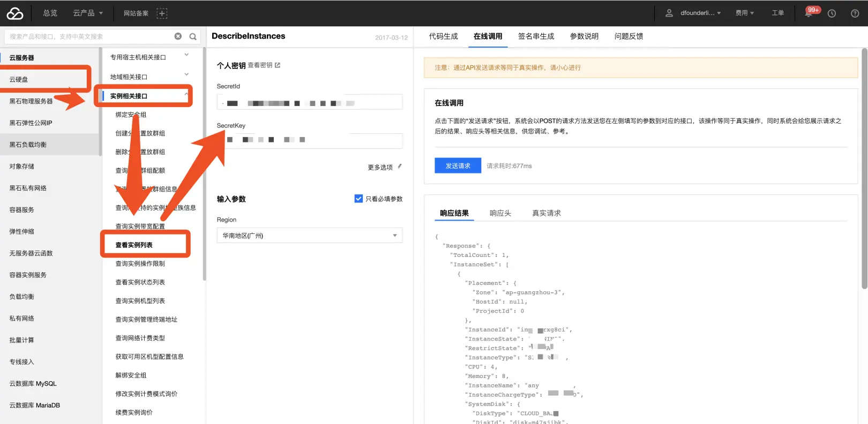The width and height of the screenshot is (868, 424).
Task: Open the 查看实例状态列表 API
Action: pyautogui.click(x=140, y=282)
